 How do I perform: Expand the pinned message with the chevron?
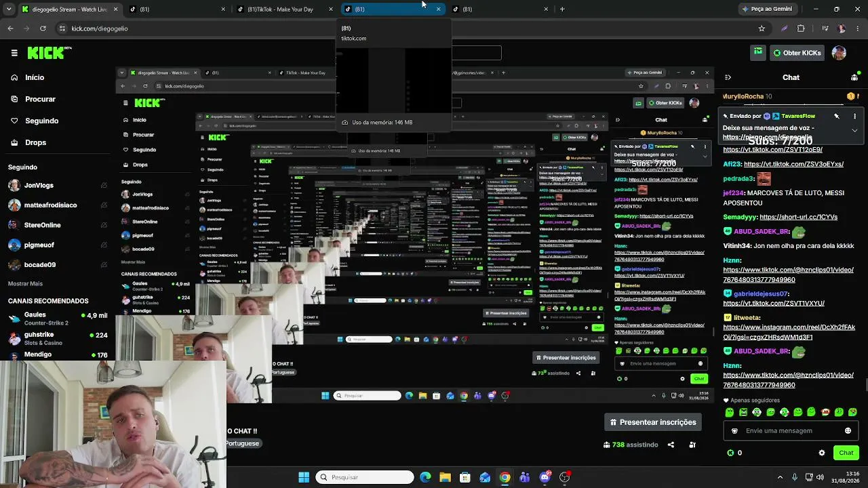pos(854,130)
